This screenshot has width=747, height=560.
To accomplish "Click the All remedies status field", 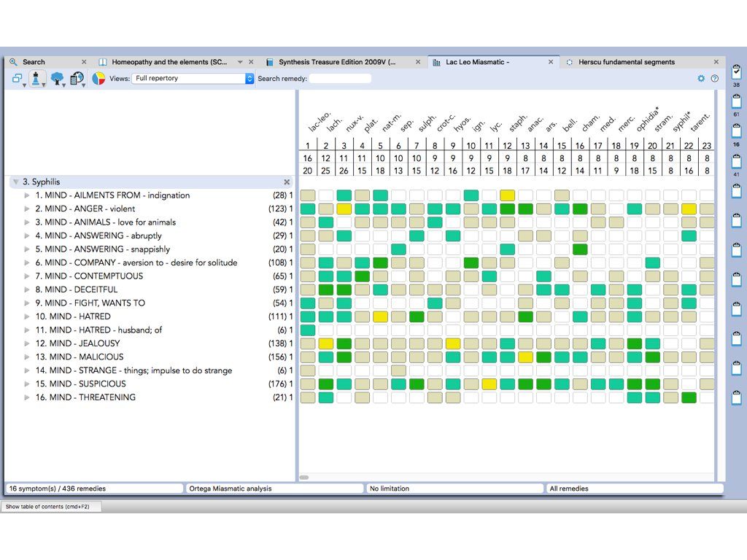I will pyautogui.click(x=635, y=489).
